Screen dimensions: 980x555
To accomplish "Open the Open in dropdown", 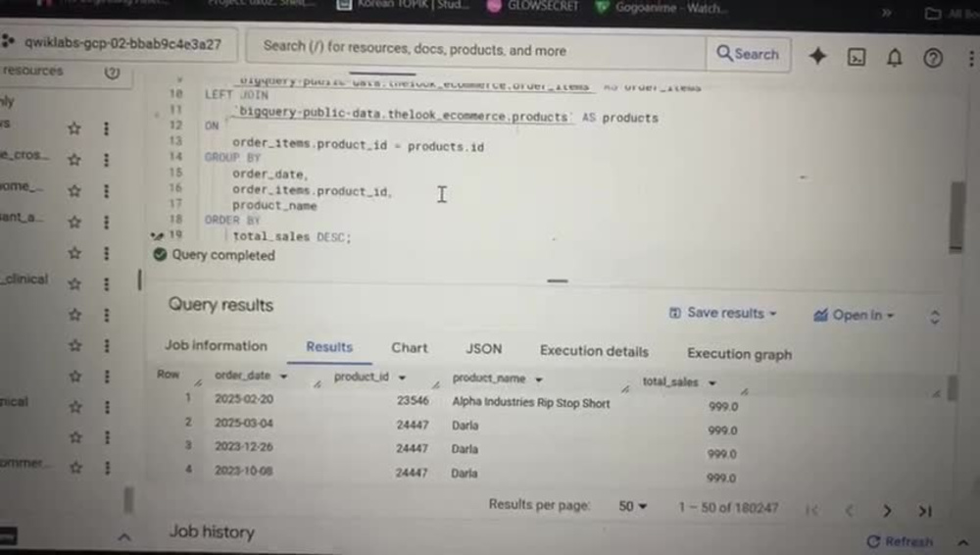I will (x=854, y=315).
